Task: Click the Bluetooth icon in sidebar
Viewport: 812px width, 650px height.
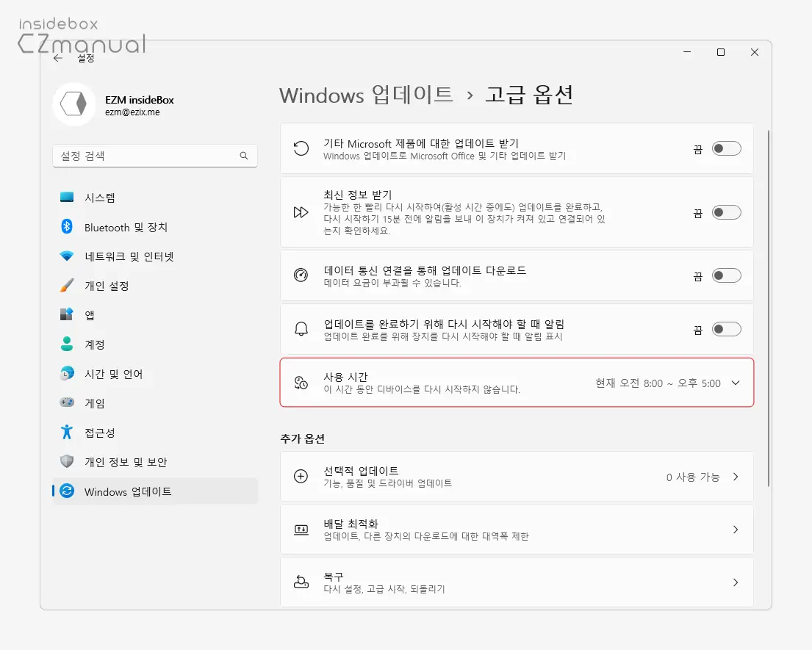Action: [x=67, y=227]
